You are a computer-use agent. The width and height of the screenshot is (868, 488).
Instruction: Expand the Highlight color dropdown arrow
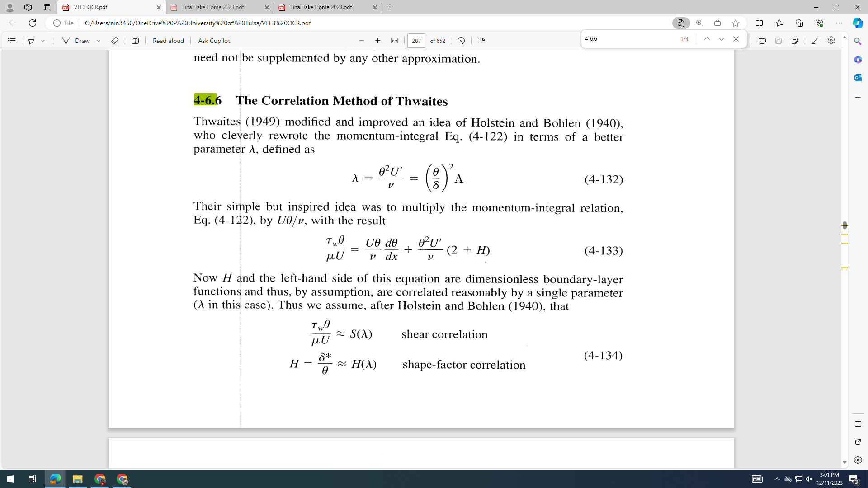(43, 41)
